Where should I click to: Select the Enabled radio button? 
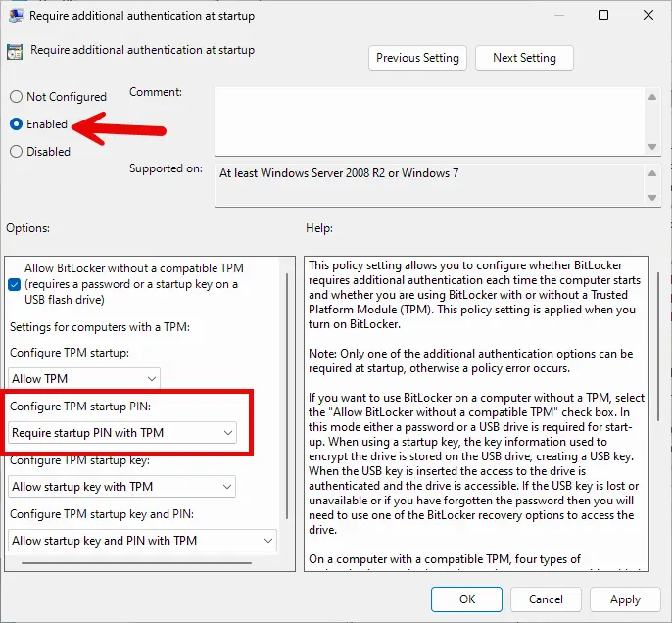coord(16,124)
